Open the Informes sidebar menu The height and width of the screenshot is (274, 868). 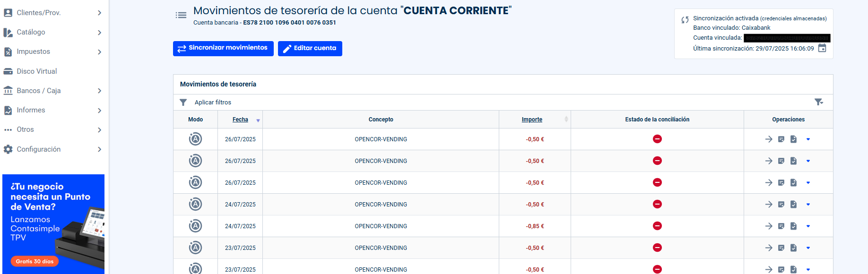(x=52, y=110)
